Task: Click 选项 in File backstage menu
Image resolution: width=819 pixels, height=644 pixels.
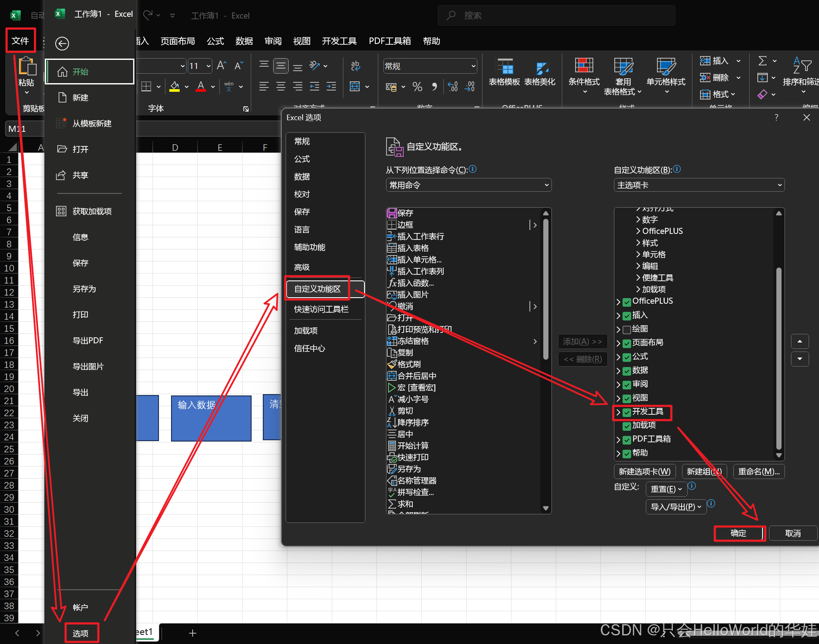Action: (x=81, y=633)
